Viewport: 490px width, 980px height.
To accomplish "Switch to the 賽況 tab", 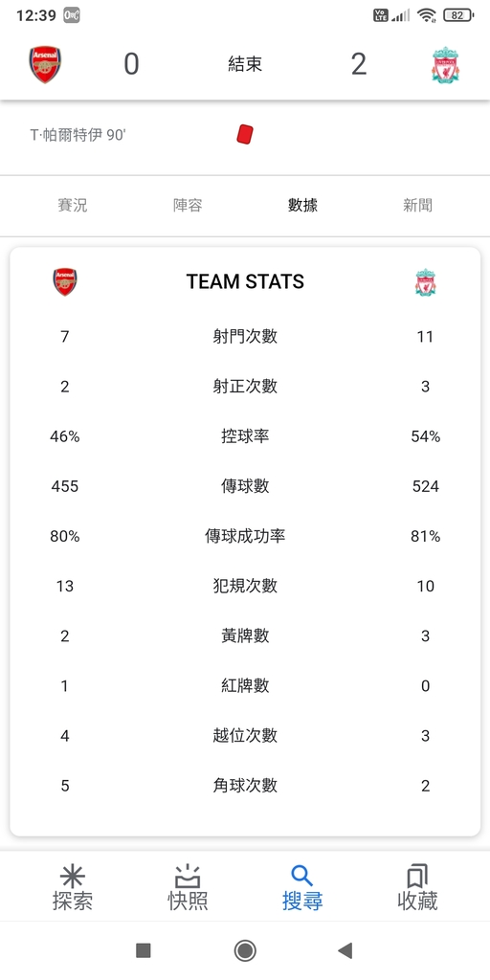I will pyautogui.click(x=73, y=206).
